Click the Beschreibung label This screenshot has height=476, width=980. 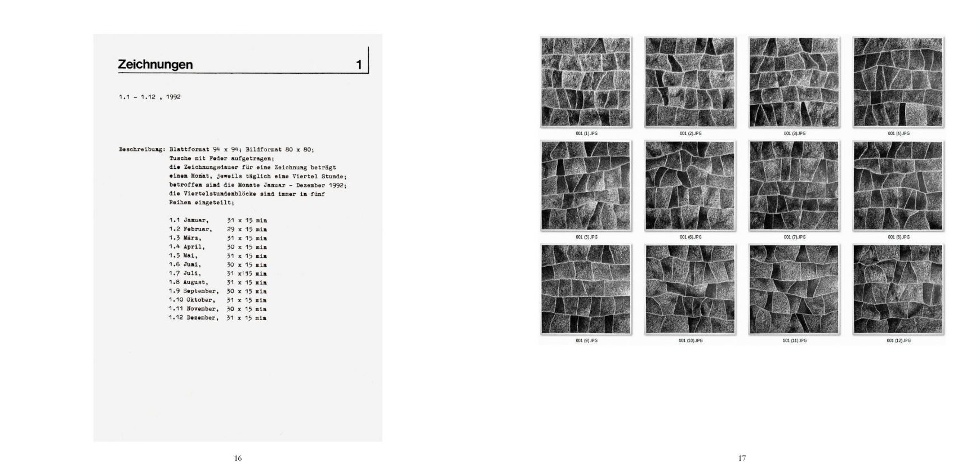141,150
